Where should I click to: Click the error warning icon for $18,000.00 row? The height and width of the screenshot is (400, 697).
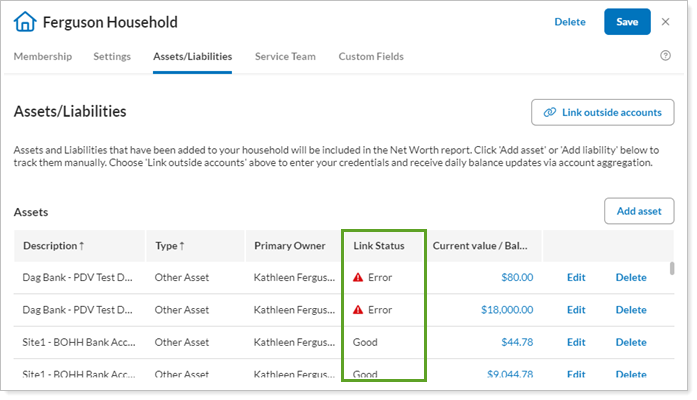coord(358,310)
